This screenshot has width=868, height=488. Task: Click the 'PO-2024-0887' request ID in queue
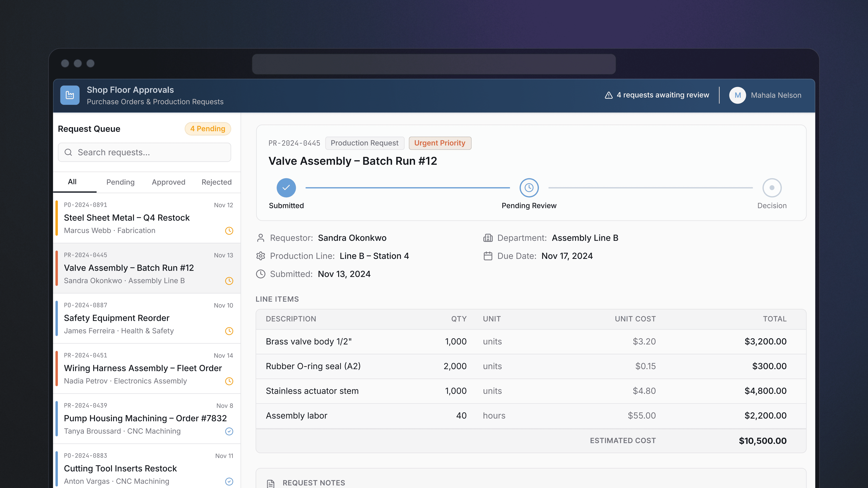click(x=86, y=305)
